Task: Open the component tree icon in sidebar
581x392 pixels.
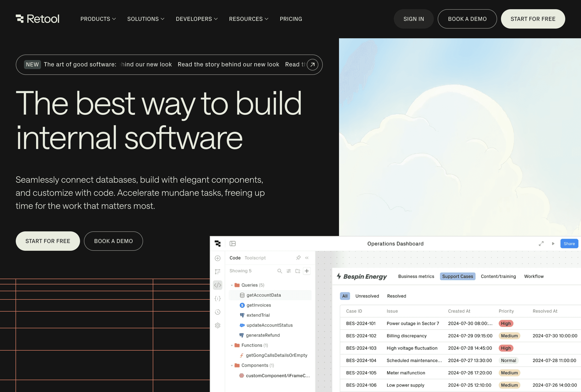Action: (x=218, y=272)
